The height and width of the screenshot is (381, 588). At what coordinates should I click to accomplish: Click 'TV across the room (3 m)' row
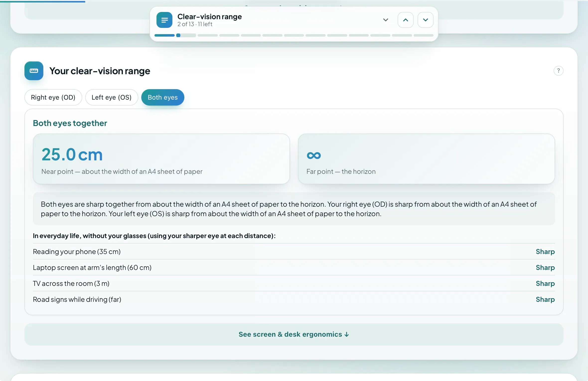294,283
